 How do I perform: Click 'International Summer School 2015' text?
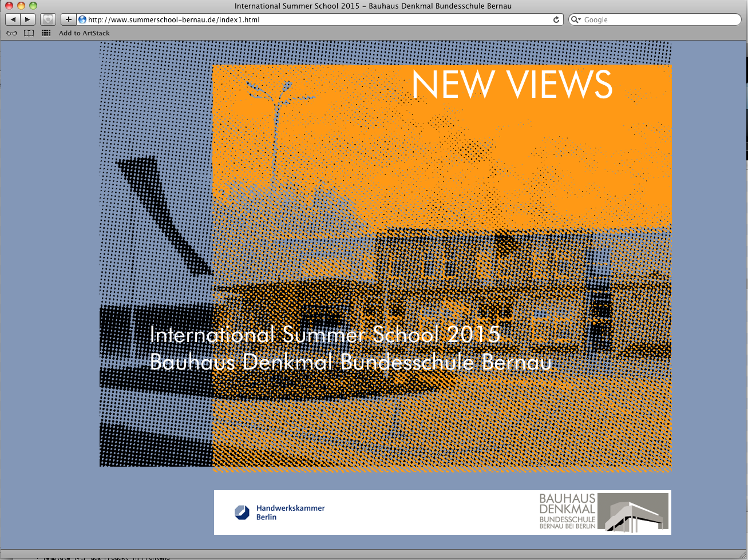coord(324,335)
